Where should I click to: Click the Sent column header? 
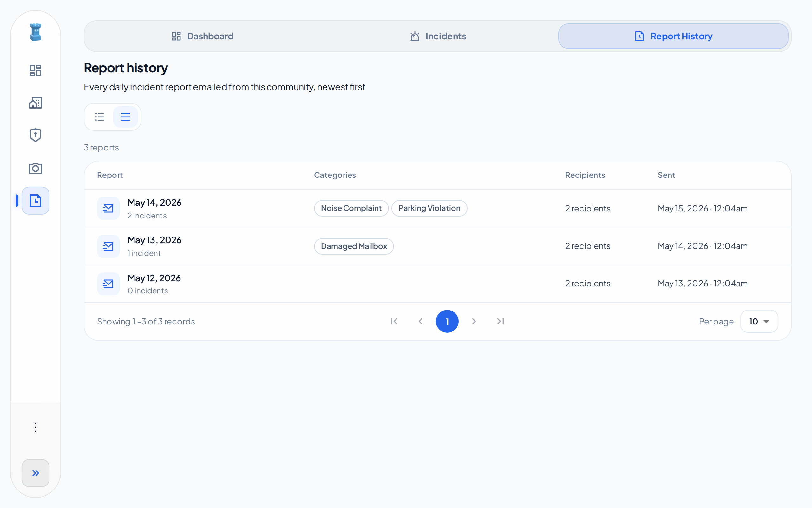[666, 175]
